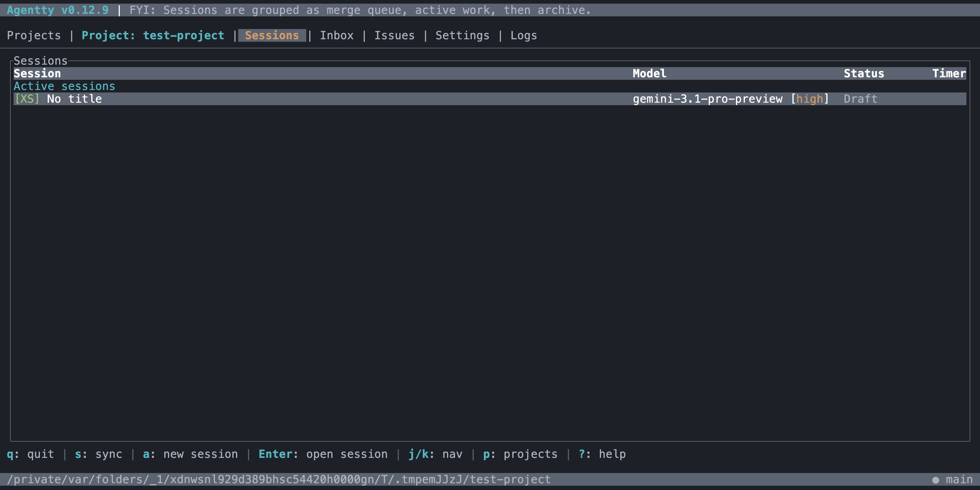View the Logs tab
This screenshot has height=490, width=980.
pos(523,36)
